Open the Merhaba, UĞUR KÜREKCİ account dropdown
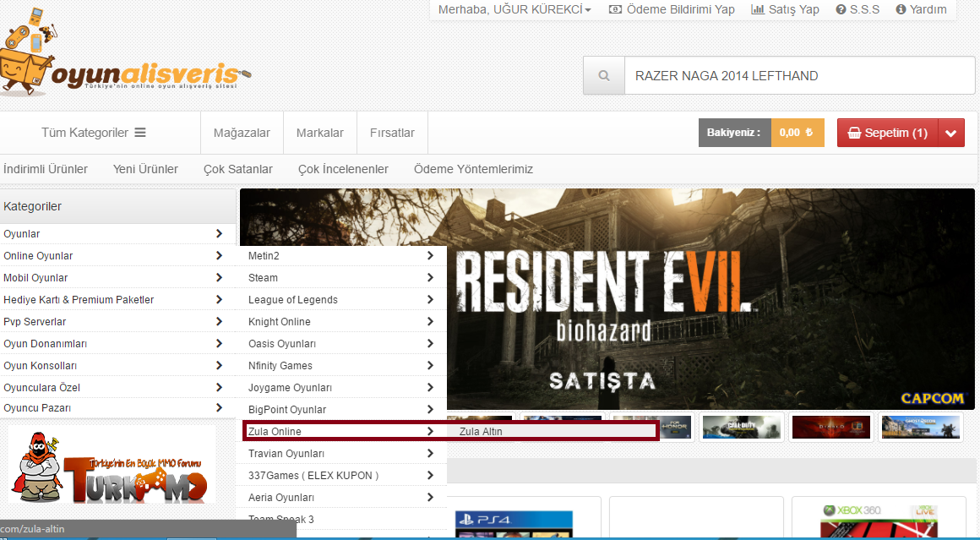This screenshot has width=980, height=540. [514, 9]
